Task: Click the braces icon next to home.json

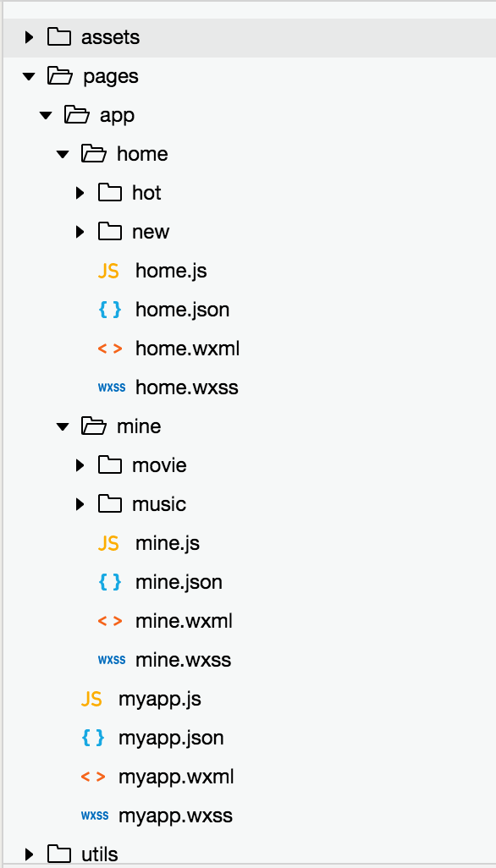Action: (109, 310)
